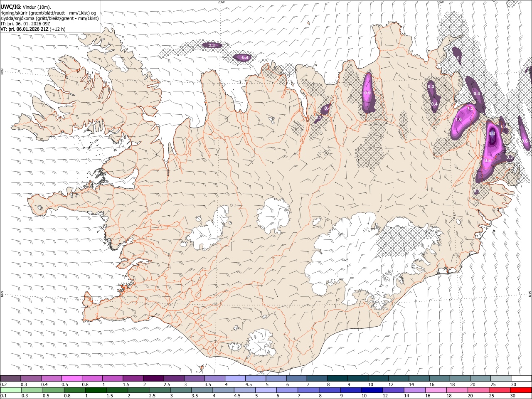Click the '4.0' precipitation maximum on the east coast
Image resolution: width=532 pixels, height=399 pixels.
pos(492,134)
